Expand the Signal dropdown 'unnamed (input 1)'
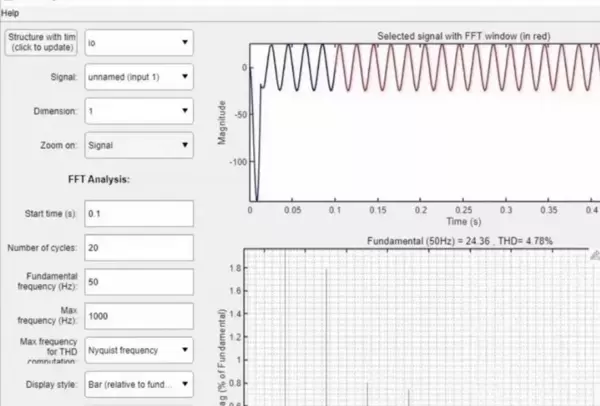Viewport: 600px width, 406px height. click(x=138, y=77)
